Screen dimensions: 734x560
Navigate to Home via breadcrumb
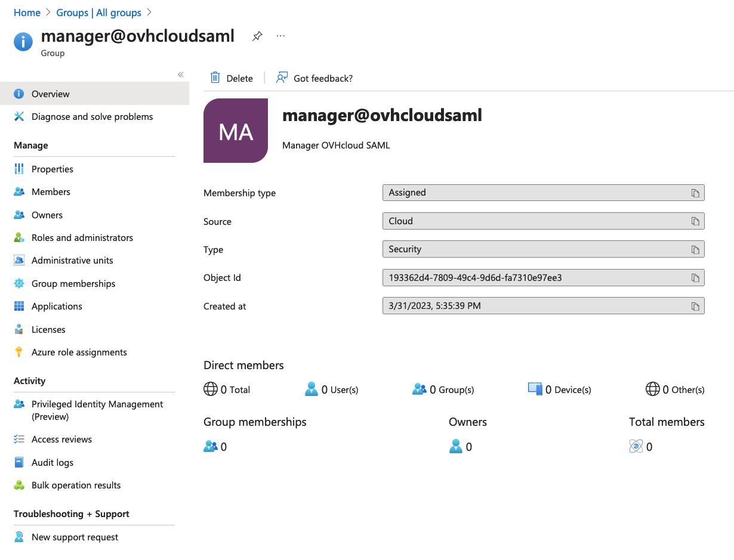pyautogui.click(x=27, y=12)
